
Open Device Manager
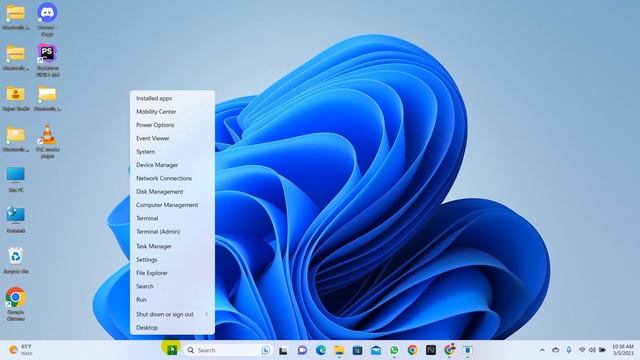coord(172,165)
